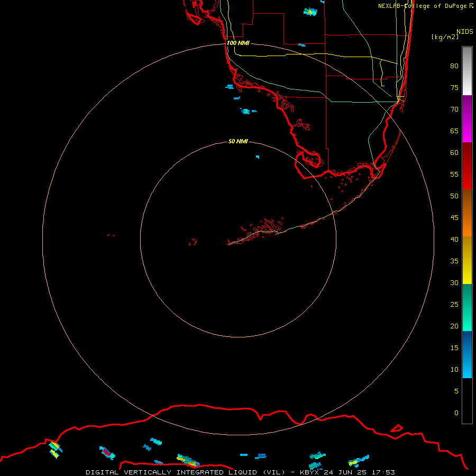Click the "10" value on the scale

tap(454, 370)
